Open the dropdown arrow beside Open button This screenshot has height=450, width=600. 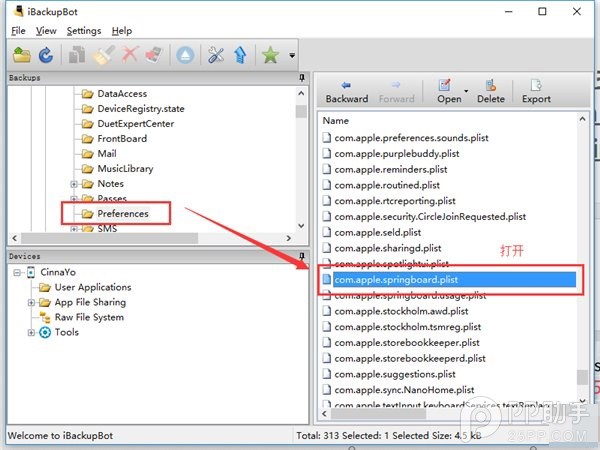pos(465,87)
